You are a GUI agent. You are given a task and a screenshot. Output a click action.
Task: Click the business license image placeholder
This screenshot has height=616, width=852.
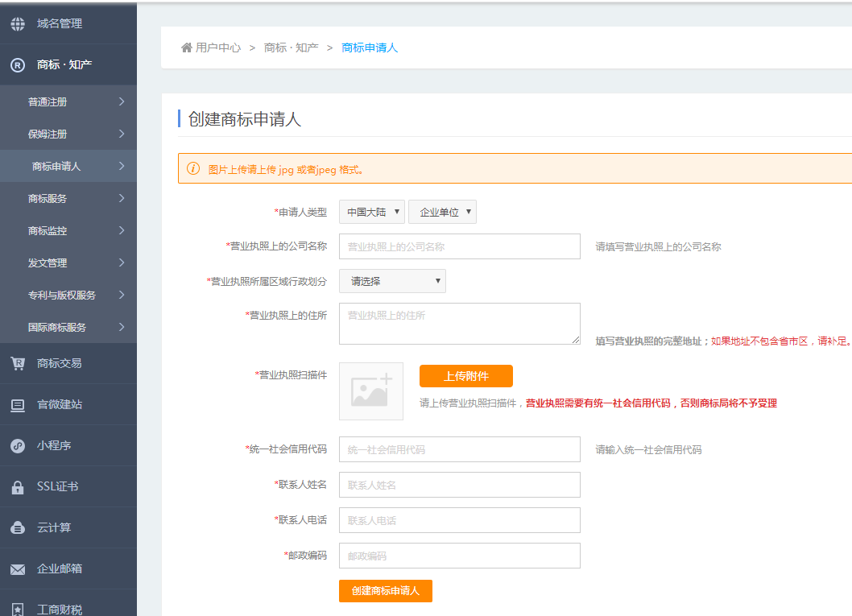click(x=370, y=391)
